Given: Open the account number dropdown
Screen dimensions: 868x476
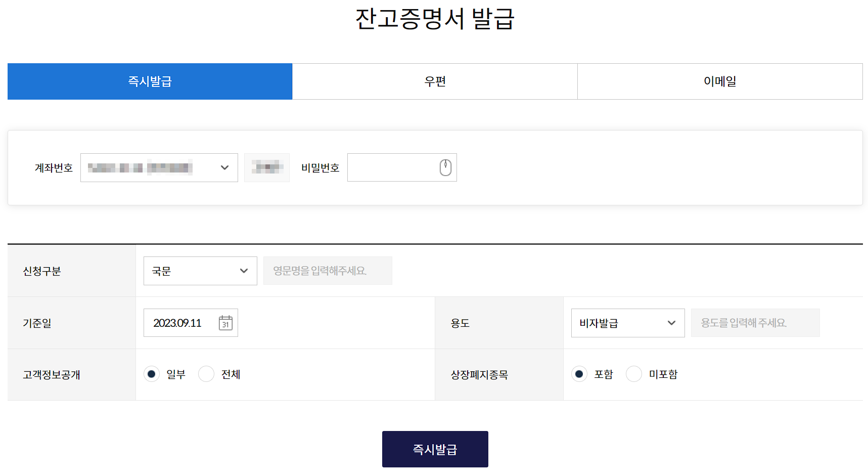Looking at the screenshot, I should 159,167.
